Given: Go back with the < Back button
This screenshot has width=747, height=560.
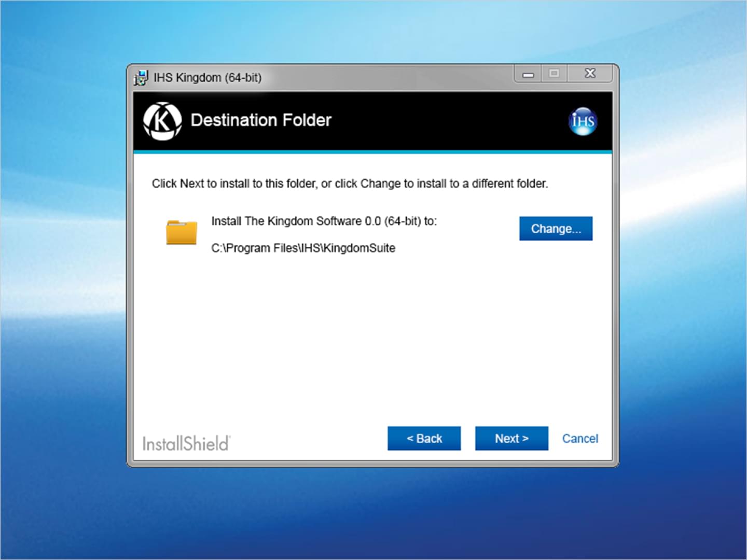Looking at the screenshot, I should click(x=424, y=439).
